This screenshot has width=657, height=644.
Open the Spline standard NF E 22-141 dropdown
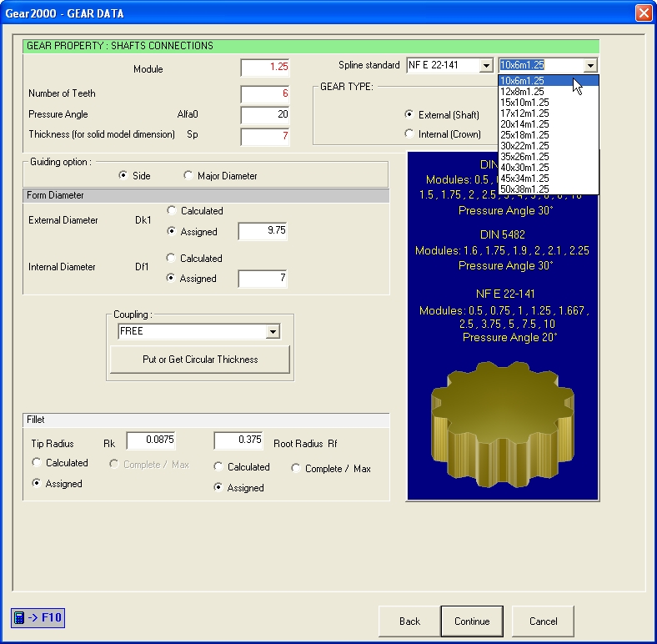tap(486, 65)
